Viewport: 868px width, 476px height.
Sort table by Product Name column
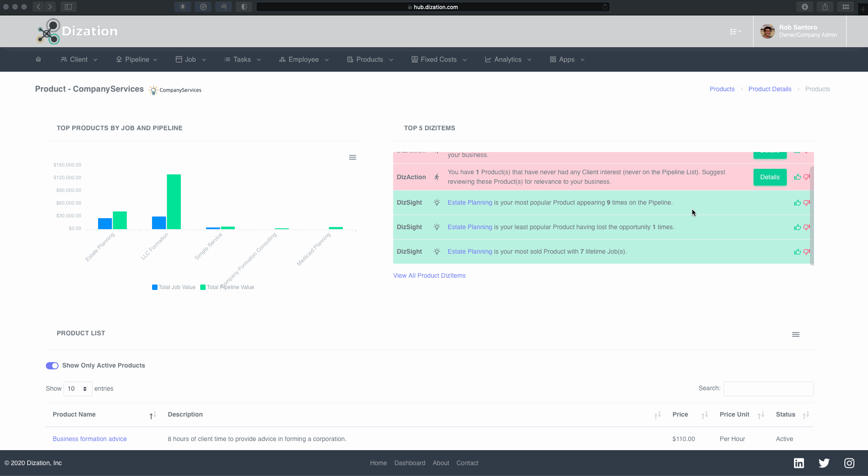(104, 415)
